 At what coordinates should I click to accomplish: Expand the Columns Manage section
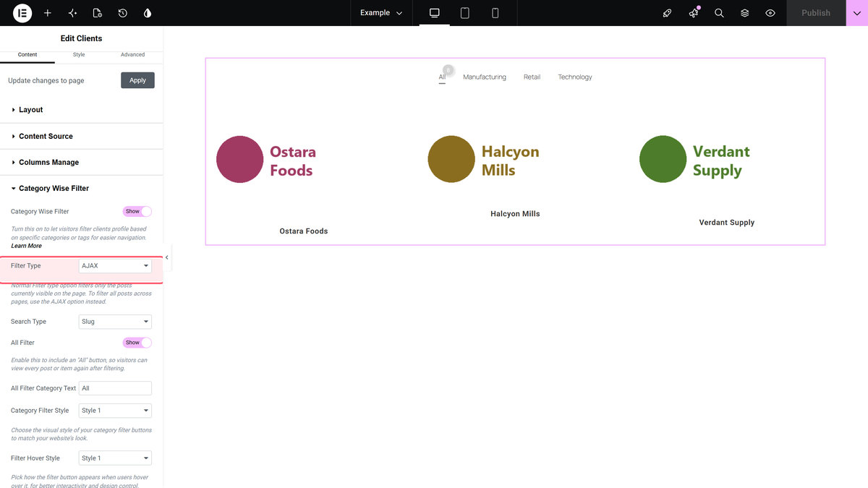(x=82, y=163)
